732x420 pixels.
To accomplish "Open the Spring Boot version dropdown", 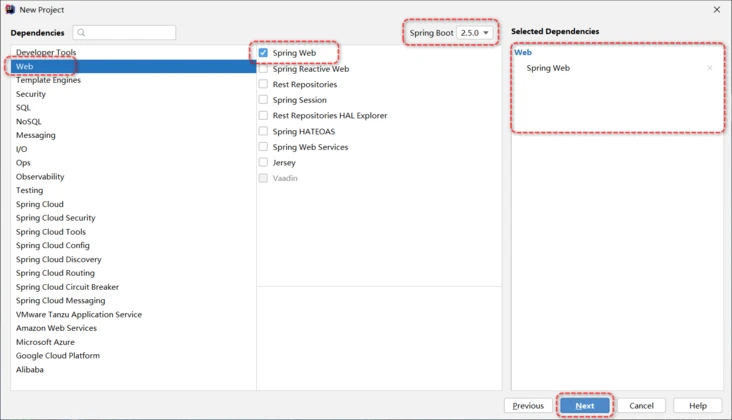I will [475, 33].
